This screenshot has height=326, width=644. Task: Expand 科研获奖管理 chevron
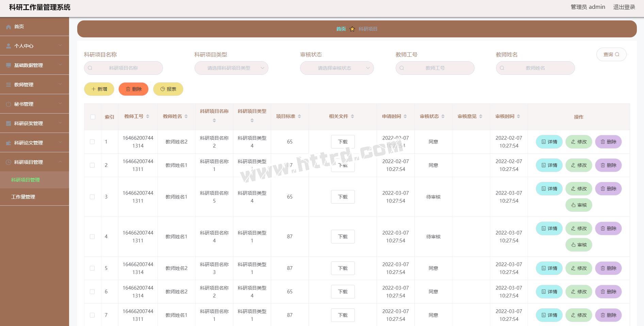60,123
